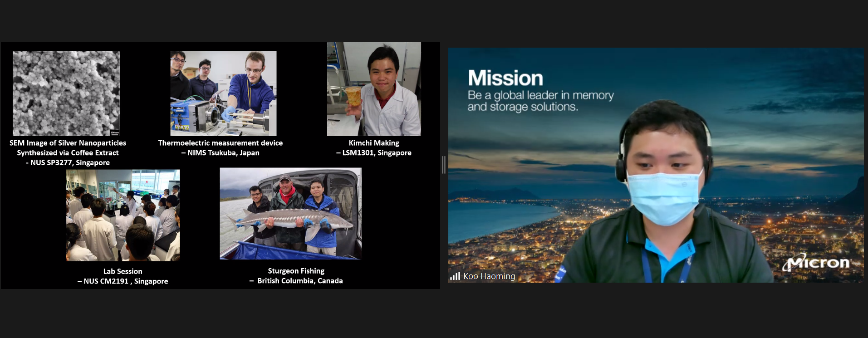Click the 'Thermoelectric measurement device' caption text
868x338 pixels.
pyautogui.click(x=221, y=143)
